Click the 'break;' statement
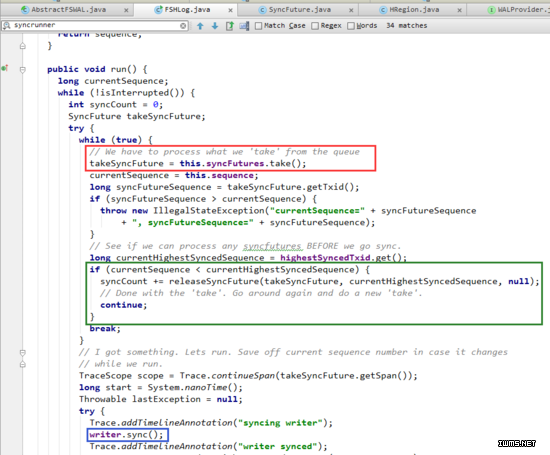Viewport: 550px width, 455px height. click(105, 329)
